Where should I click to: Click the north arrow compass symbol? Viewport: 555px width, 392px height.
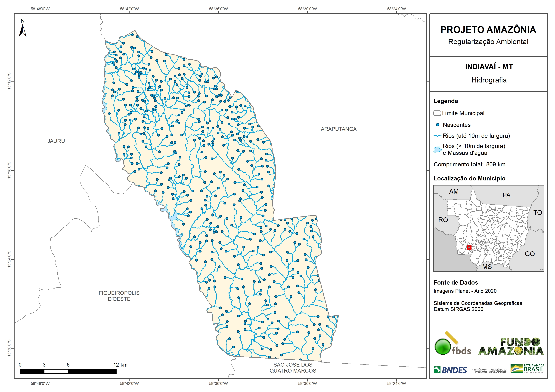22,31
